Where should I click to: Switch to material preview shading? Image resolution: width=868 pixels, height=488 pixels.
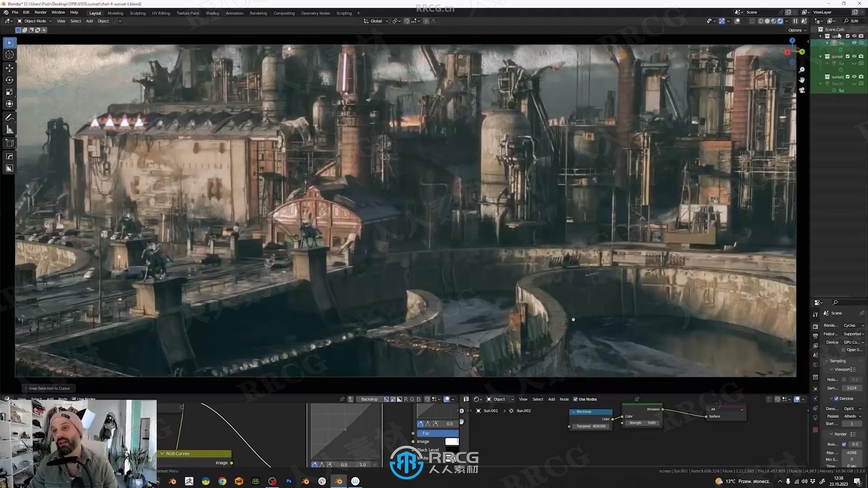pos(774,21)
